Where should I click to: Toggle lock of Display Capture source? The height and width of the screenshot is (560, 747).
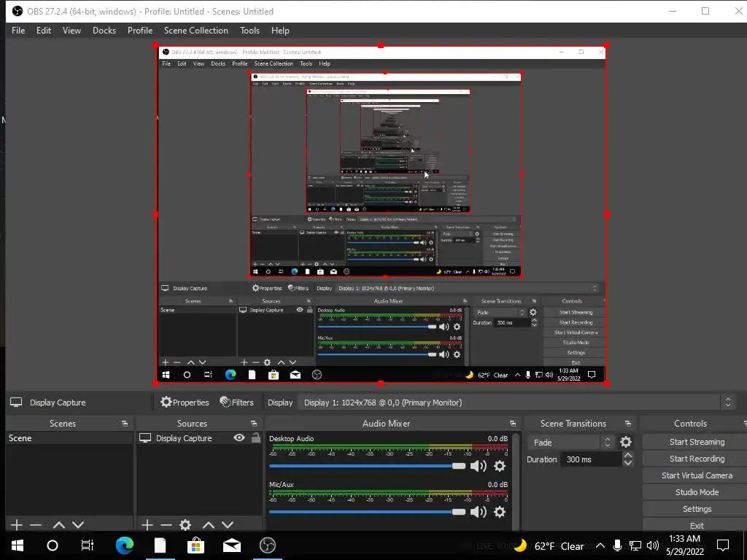(x=256, y=437)
